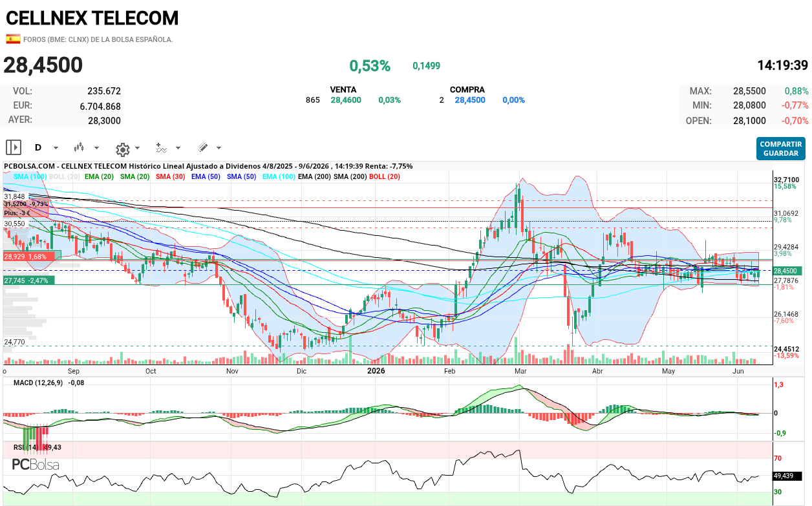This screenshot has height=506, width=812.
Task: Toggle the blue EMA (50) legend
Action: (x=206, y=176)
